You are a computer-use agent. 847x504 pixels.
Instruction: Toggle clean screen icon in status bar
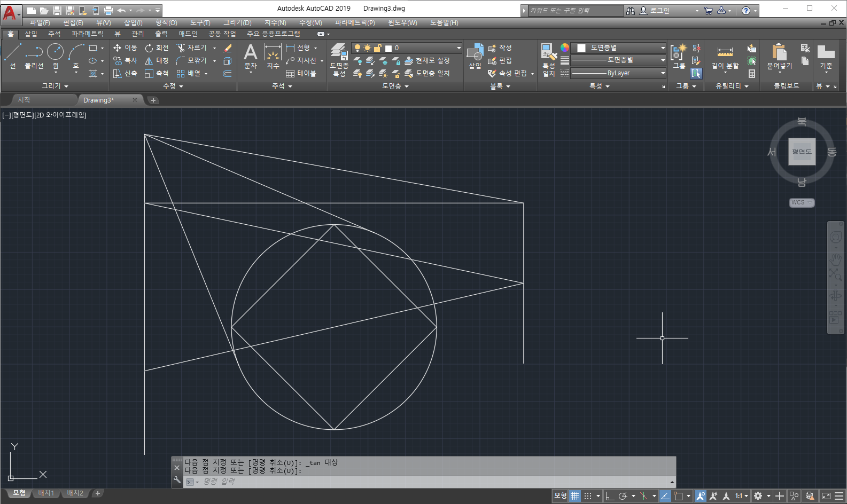click(826, 496)
